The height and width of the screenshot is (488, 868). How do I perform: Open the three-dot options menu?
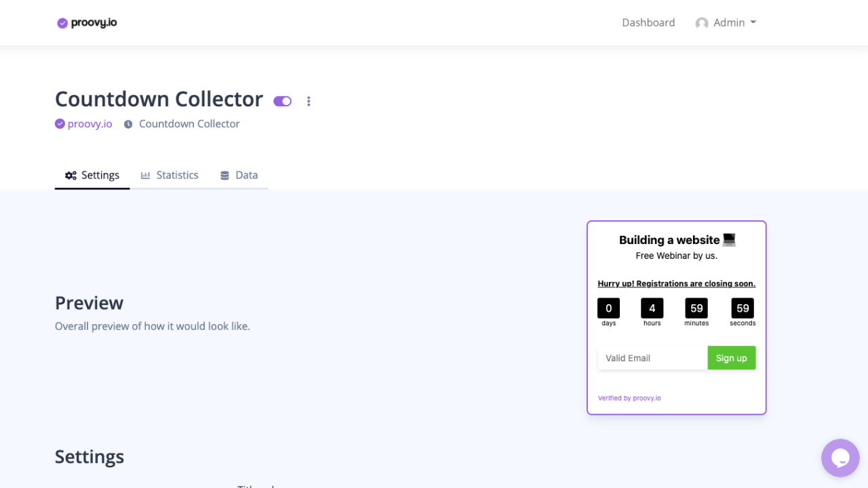point(309,101)
